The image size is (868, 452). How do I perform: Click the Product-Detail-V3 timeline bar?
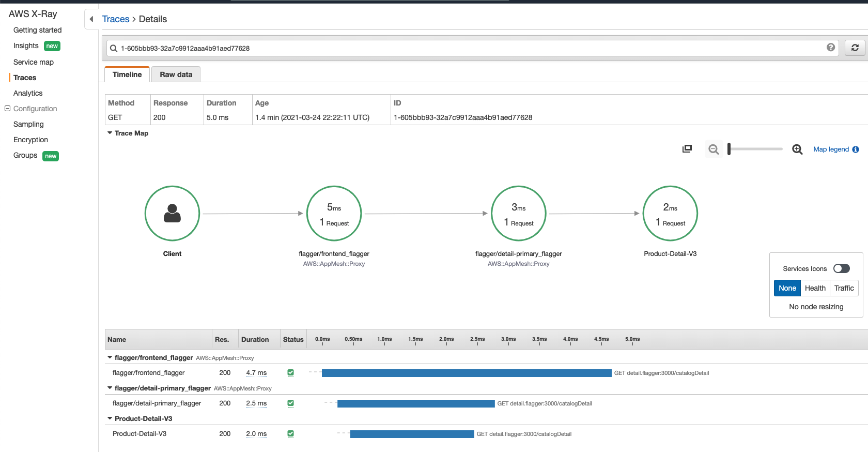click(412, 434)
